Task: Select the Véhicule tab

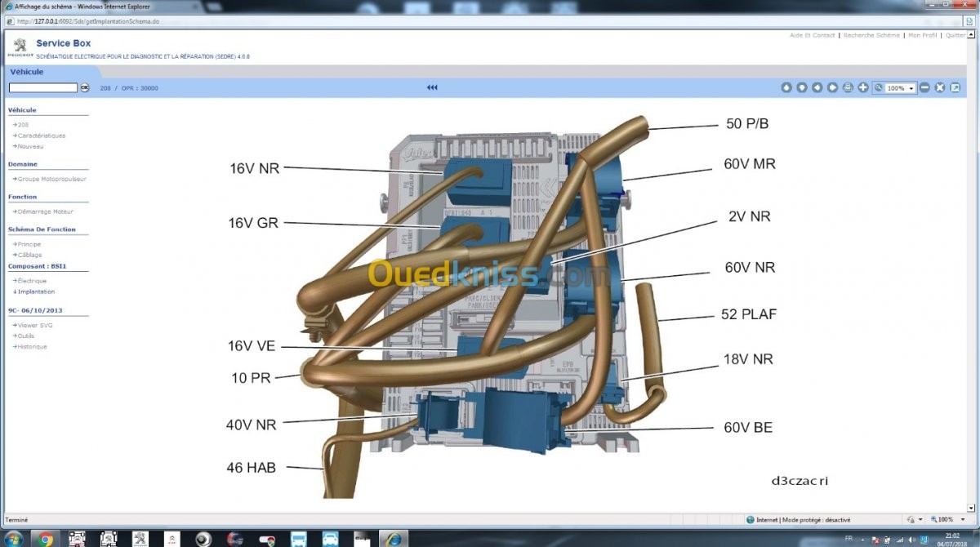Action: (x=27, y=72)
